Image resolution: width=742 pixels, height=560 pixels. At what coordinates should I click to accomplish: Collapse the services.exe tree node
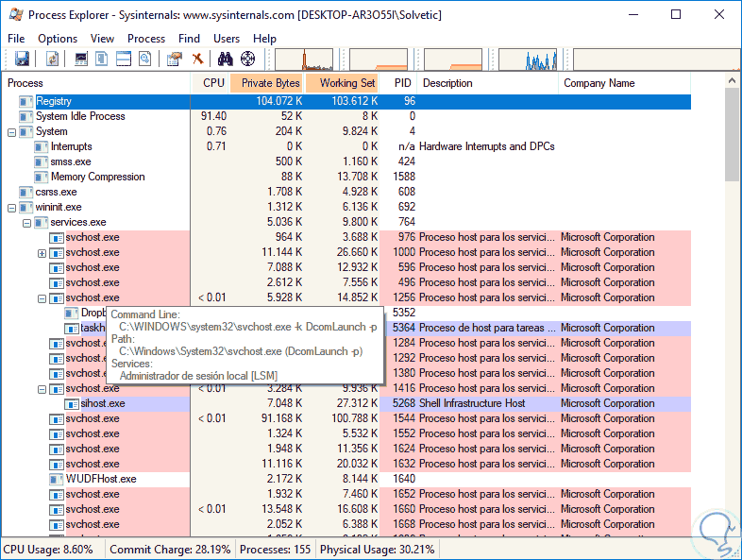coord(26,223)
